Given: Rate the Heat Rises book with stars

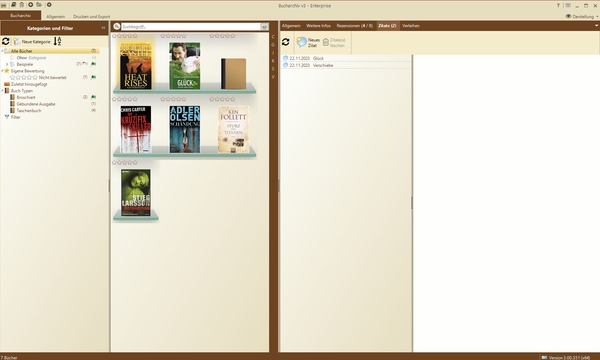Looking at the screenshot, I should tap(124, 36).
